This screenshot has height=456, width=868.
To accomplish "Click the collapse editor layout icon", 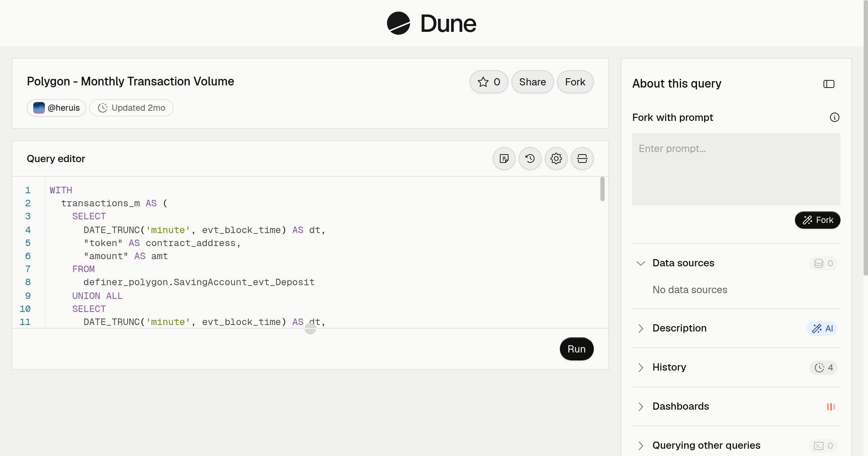I will point(582,159).
